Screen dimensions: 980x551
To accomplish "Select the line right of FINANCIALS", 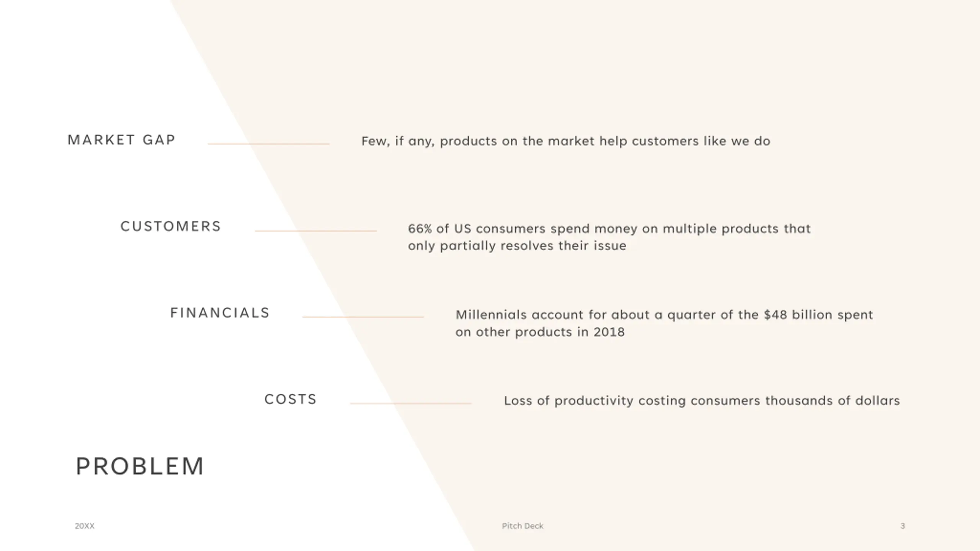I will coord(363,317).
